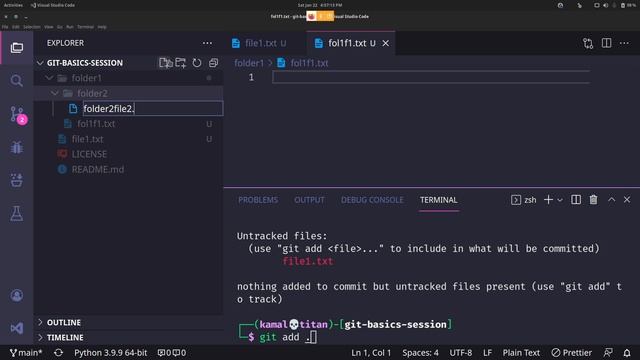Collapse all folders in explorer

[x=213, y=63]
